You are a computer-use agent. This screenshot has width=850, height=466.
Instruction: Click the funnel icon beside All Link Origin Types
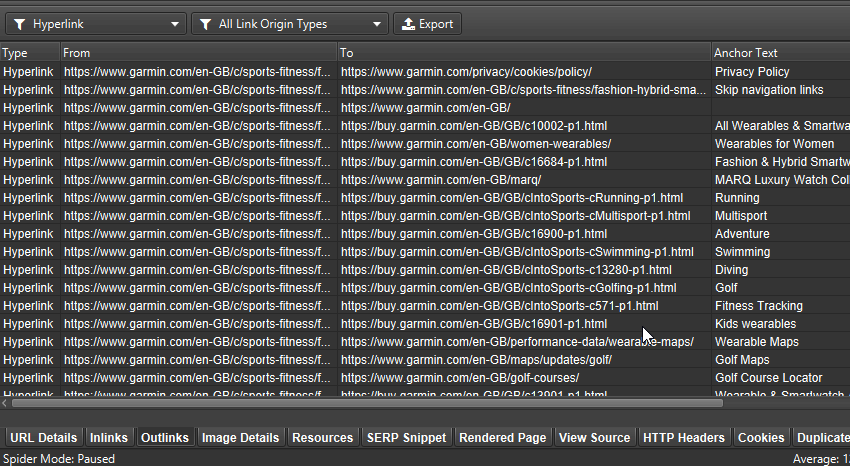205,24
